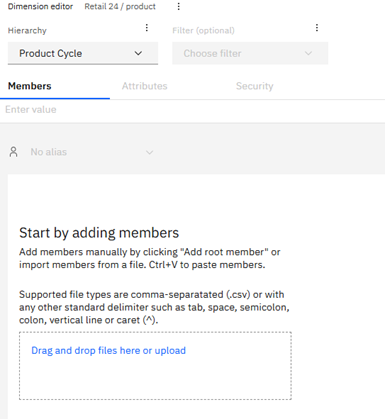Click the Drag and drop files upload link
The image size is (385, 419).
pyautogui.click(x=108, y=351)
